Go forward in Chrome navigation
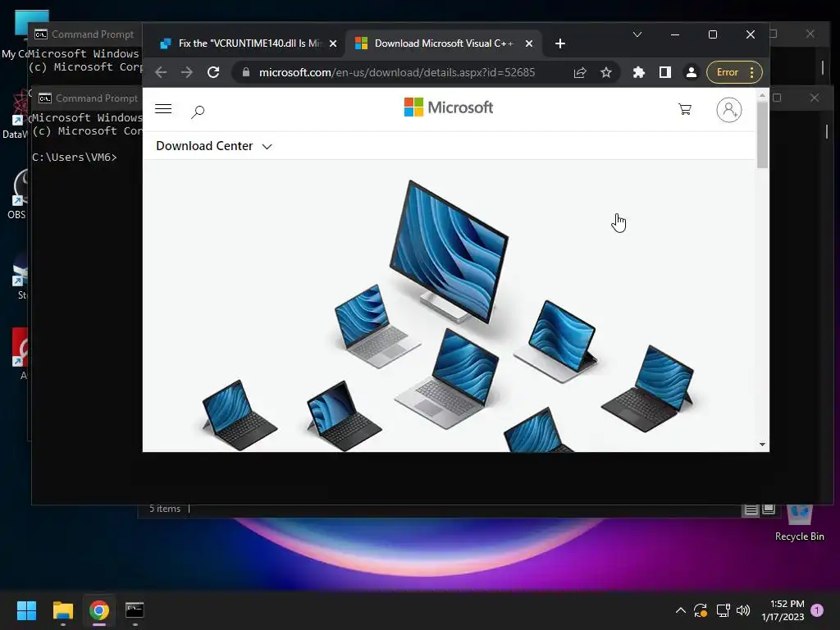This screenshot has height=630, width=840. (186, 72)
